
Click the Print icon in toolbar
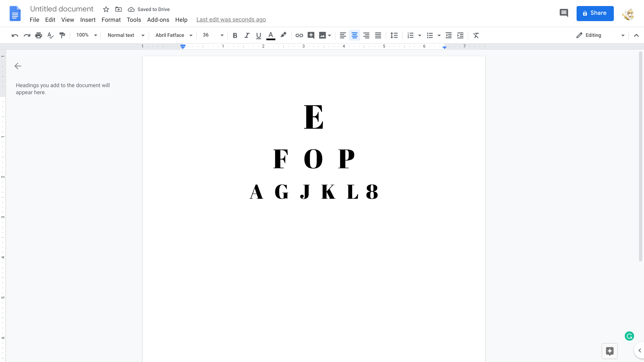point(39,35)
